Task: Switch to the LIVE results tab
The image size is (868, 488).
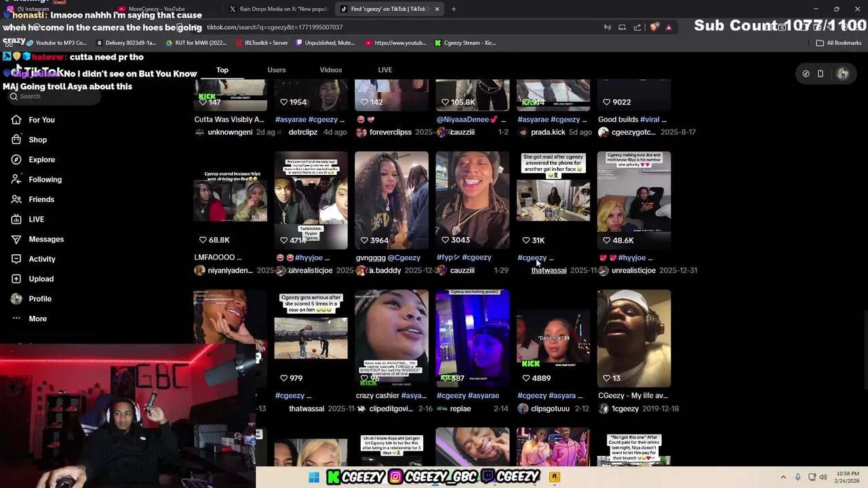Action: pos(384,70)
